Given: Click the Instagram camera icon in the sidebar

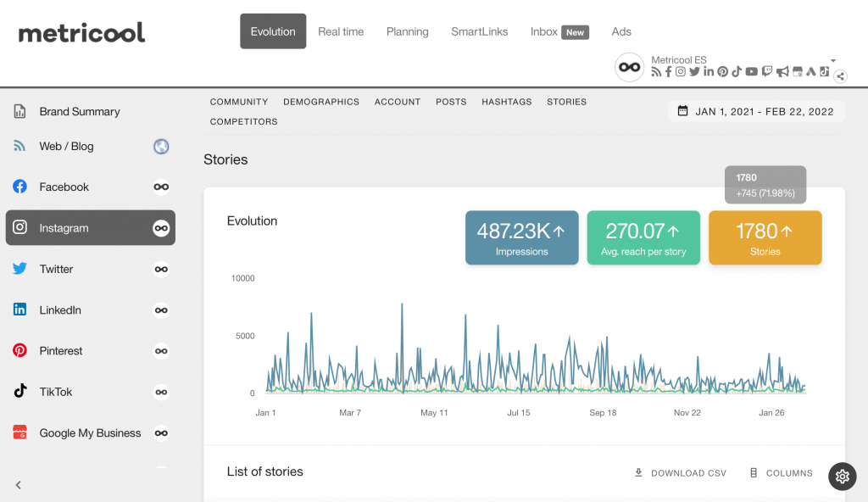Looking at the screenshot, I should [20, 227].
